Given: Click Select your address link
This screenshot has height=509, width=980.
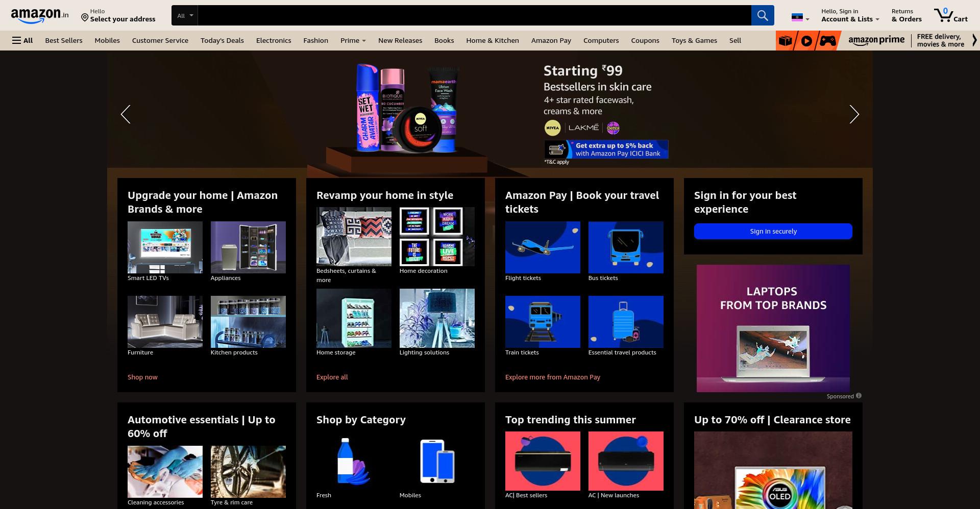Looking at the screenshot, I should [123, 19].
